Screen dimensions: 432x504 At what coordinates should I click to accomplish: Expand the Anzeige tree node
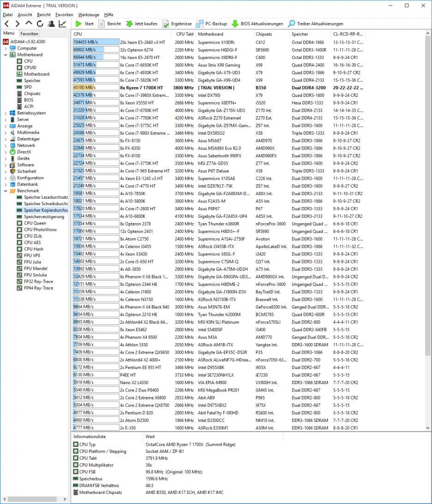(6, 126)
